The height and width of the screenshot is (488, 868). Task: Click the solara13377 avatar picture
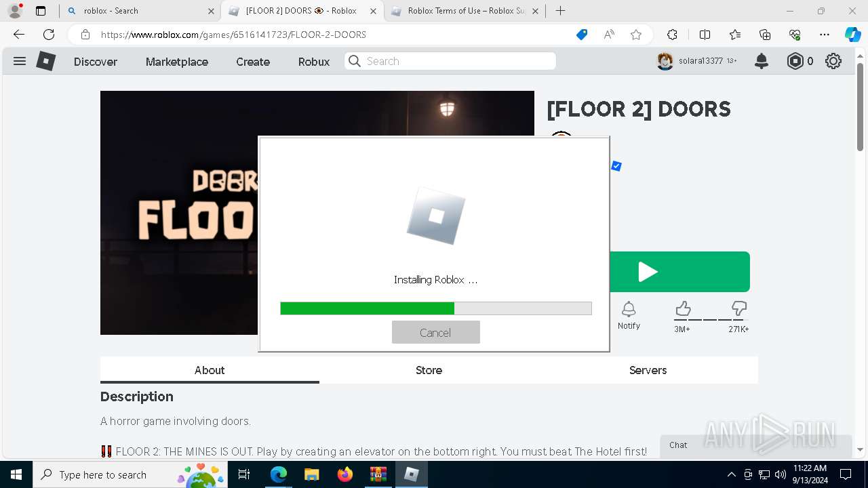tap(665, 61)
